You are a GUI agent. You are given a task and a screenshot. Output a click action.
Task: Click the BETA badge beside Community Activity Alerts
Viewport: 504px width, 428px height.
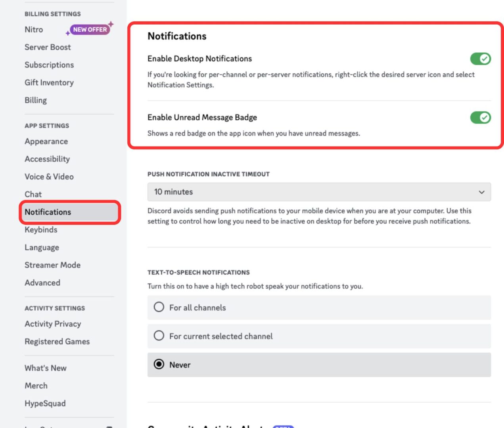pyautogui.click(x=283, y=427)
